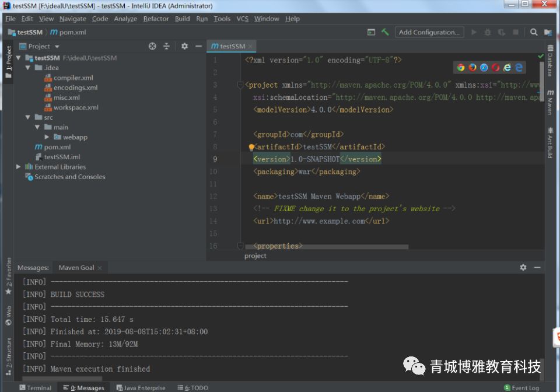
Task: Open the Event Log
Action: [x=521, y=388]
